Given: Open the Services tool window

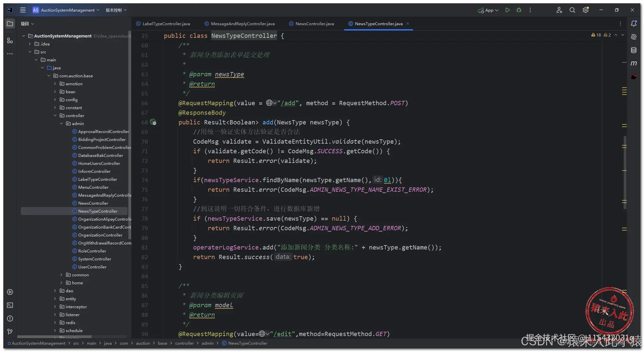Looking at the screenshot, I should (10, 292).
